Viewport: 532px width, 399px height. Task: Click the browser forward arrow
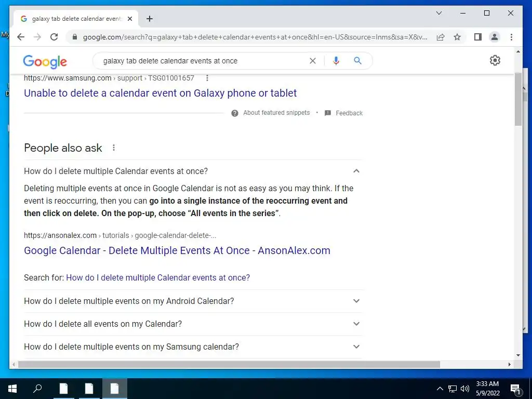(37, 37)
